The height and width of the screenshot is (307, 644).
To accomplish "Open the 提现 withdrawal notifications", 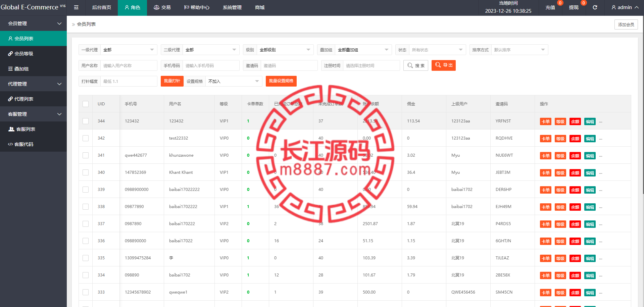I will 574,7.
